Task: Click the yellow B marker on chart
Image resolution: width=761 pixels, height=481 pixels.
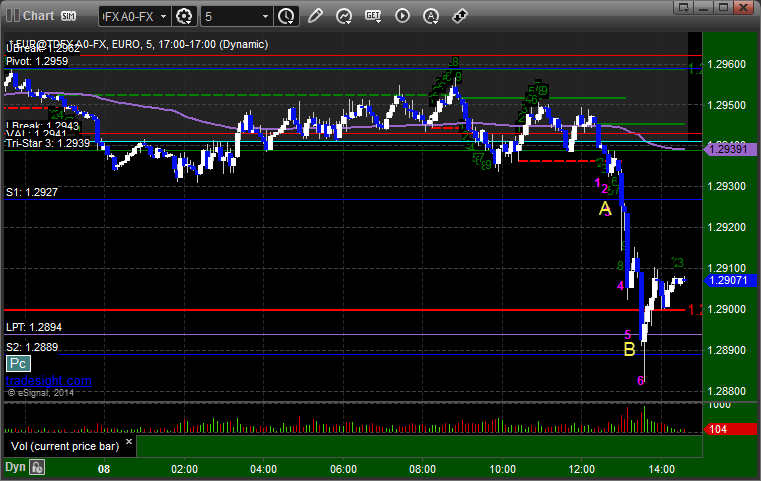Action: coord(629,349)
